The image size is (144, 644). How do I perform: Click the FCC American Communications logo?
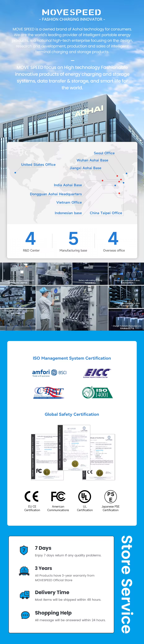click(x=58, y=496)
